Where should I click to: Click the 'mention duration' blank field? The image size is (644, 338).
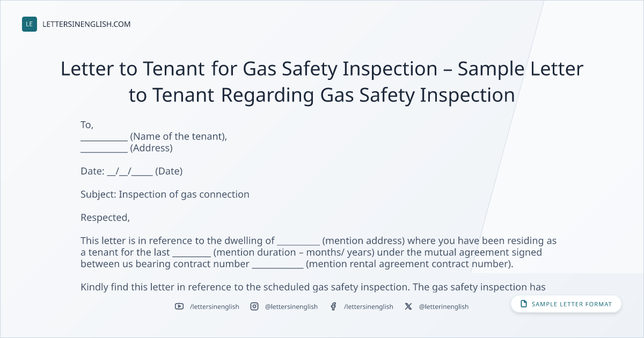[192, 254]
